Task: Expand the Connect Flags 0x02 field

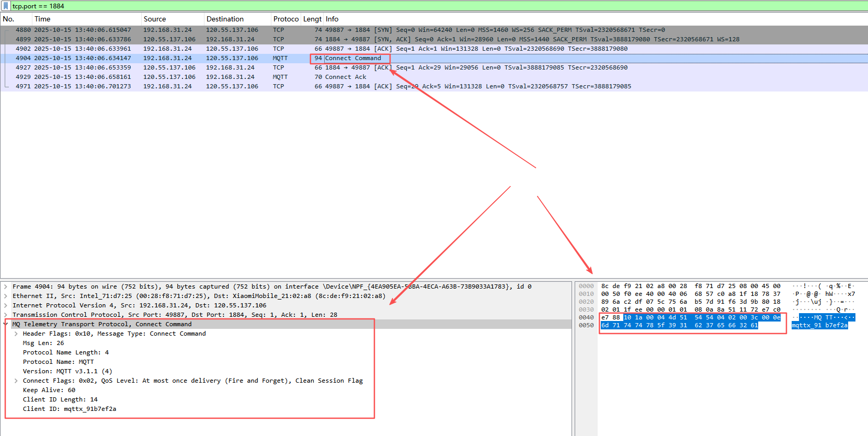Action: coord(16,381)
